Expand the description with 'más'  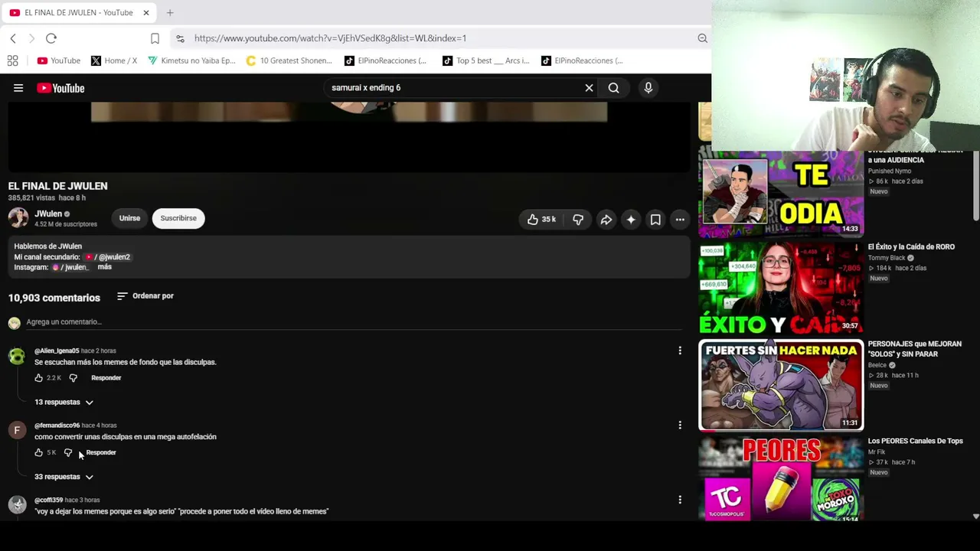coord(105,267)
